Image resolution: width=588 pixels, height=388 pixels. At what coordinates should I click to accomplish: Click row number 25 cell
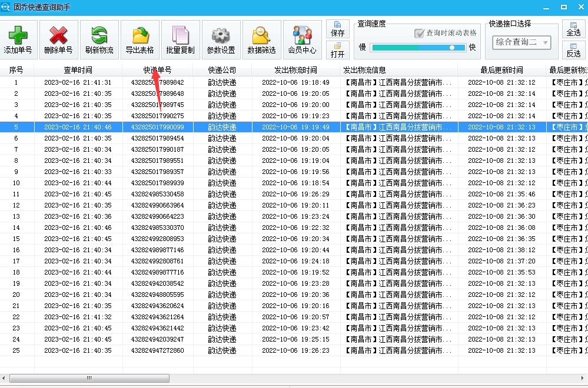(16, 350)
